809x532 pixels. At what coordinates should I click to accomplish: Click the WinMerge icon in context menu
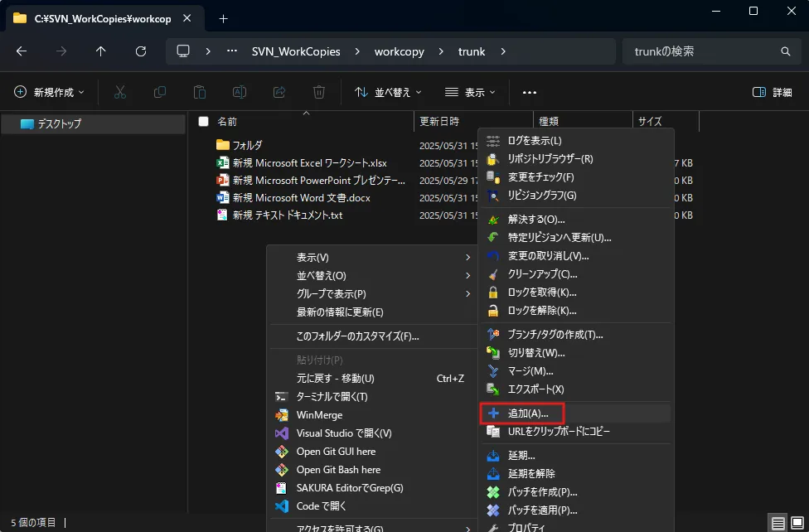[282, 415]
